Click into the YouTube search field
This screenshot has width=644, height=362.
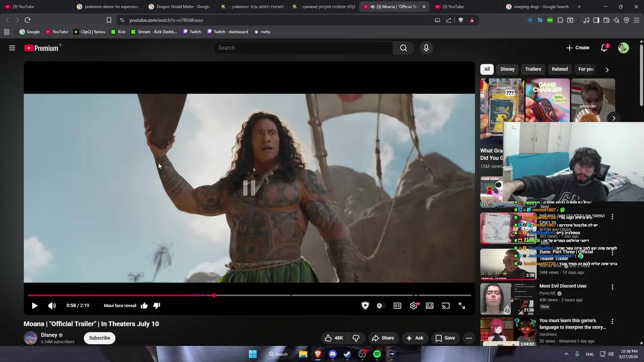pyautogui.click(x=303, y=48)
